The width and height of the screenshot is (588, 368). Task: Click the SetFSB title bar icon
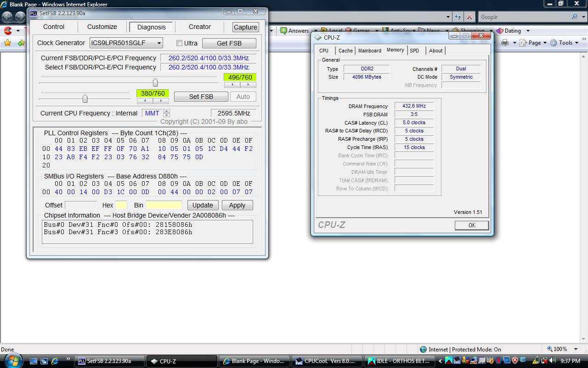point(34,13)
